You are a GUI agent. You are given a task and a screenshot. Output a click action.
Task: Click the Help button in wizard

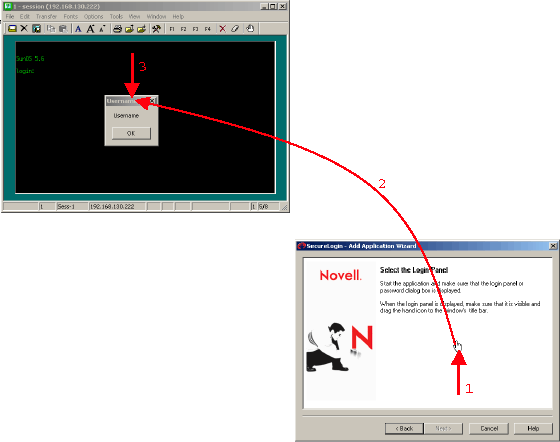[x=533, y=428]
